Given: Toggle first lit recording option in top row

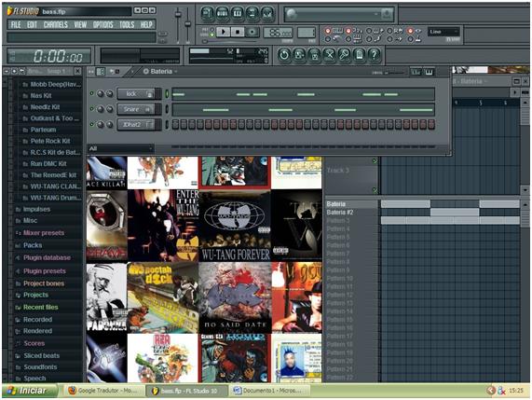Looking at the screenshot, I should click(328, 31).
